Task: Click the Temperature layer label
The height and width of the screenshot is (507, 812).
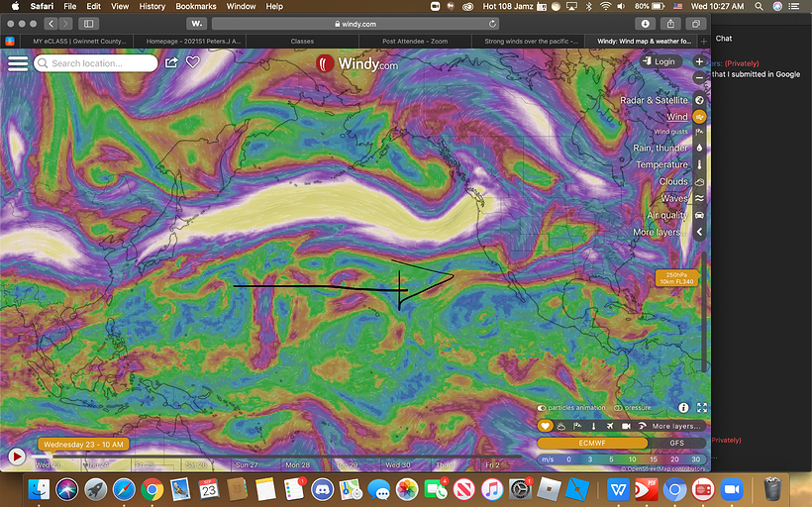Action: [x=661, y=164]
